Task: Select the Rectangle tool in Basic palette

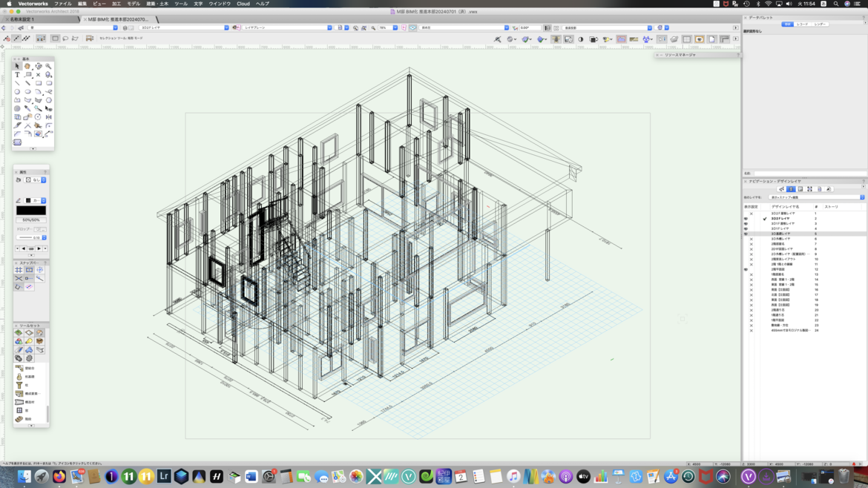Action: [x=39, y=83]
